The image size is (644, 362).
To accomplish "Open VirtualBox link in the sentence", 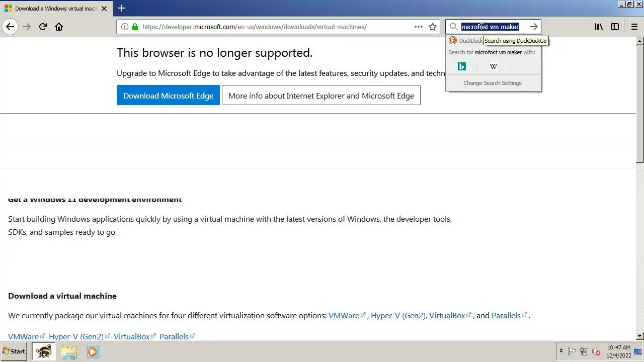I will [x=450, y=316].
